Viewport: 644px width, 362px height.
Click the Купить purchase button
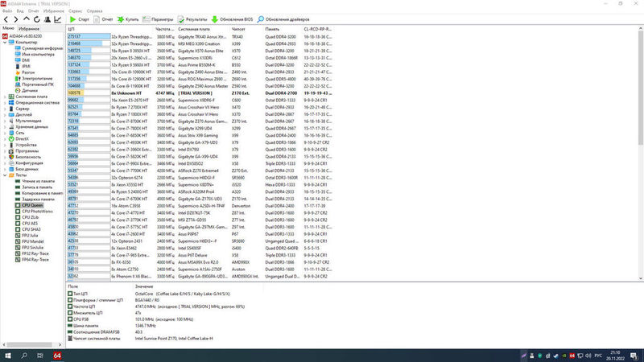tap(128, 19)
